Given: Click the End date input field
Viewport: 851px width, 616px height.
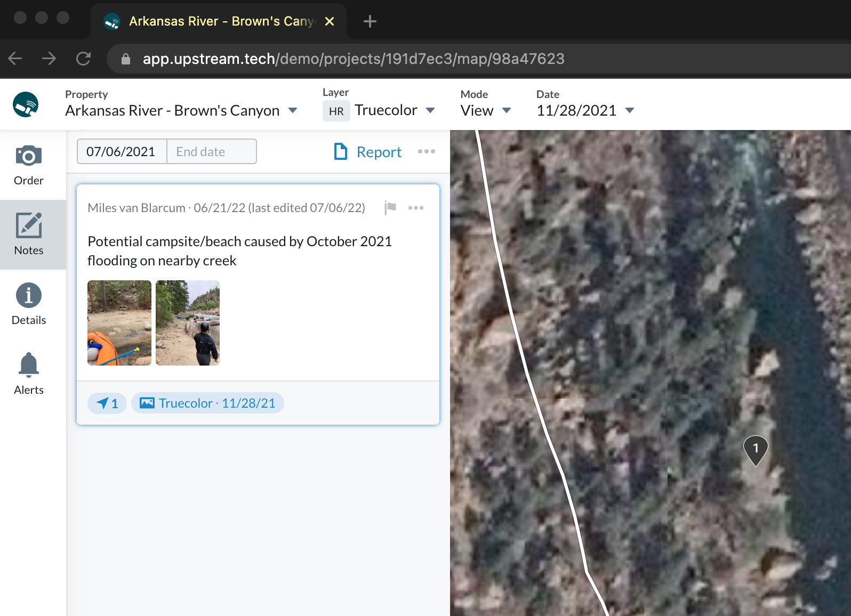Looking at the screenshot, I should [212, 152].
